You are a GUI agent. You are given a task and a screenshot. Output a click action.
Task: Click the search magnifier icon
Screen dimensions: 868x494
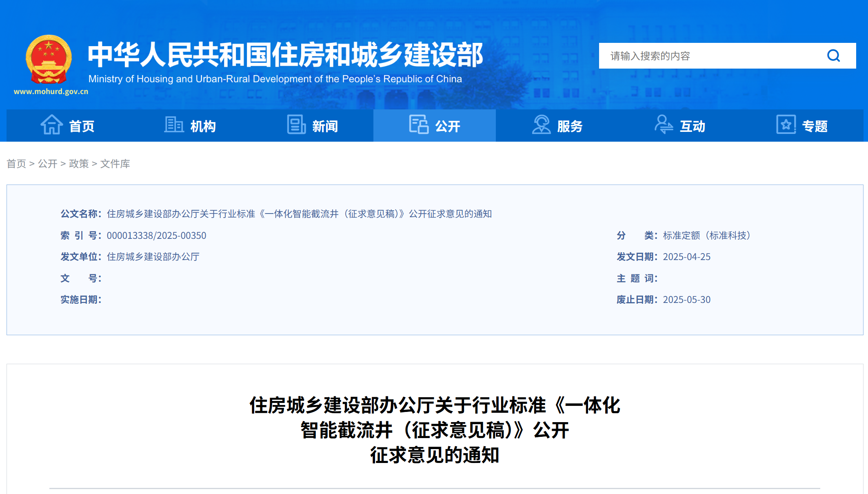coord(833,56)
